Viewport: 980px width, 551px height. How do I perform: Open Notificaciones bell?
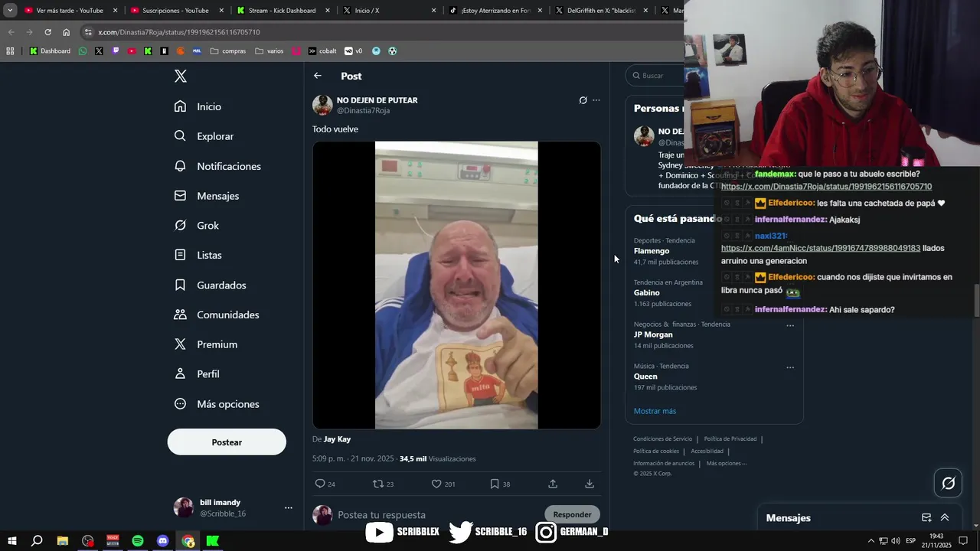[x=217, y=166]
